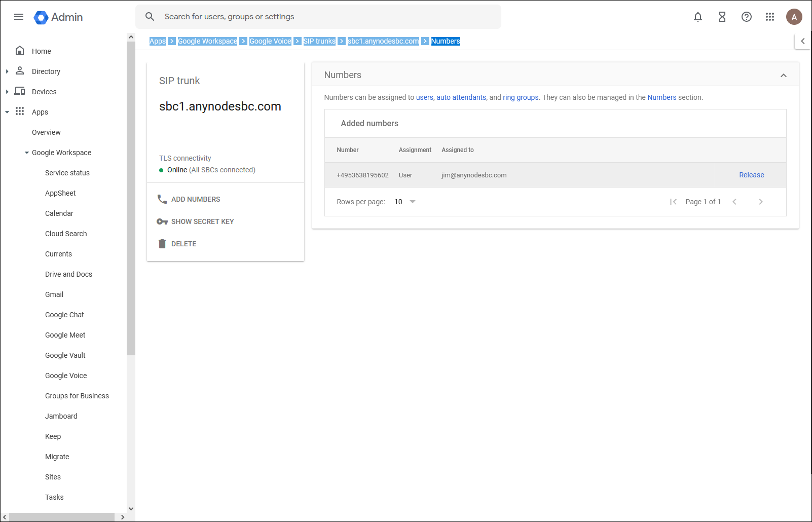Viewport: 812px width, 522px height.
Task: Open Google Meet in sidebar
Action: [x=65, y=335]
